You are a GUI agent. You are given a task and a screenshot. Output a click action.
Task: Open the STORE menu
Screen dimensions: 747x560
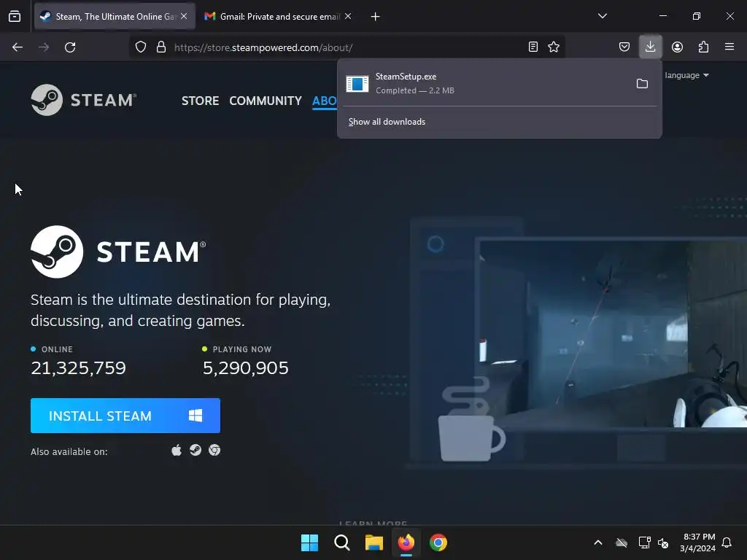(x=200, y=101)
